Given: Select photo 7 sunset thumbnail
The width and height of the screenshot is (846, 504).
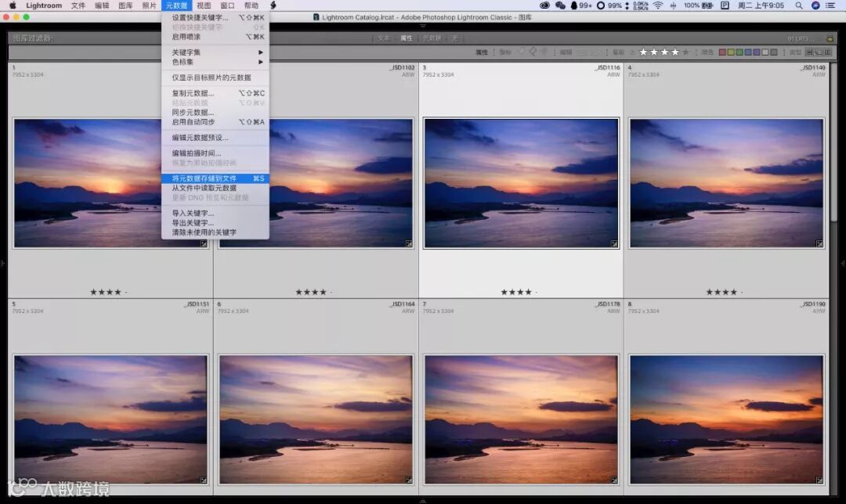Looking at the screenshot, I should pos(521,419).
